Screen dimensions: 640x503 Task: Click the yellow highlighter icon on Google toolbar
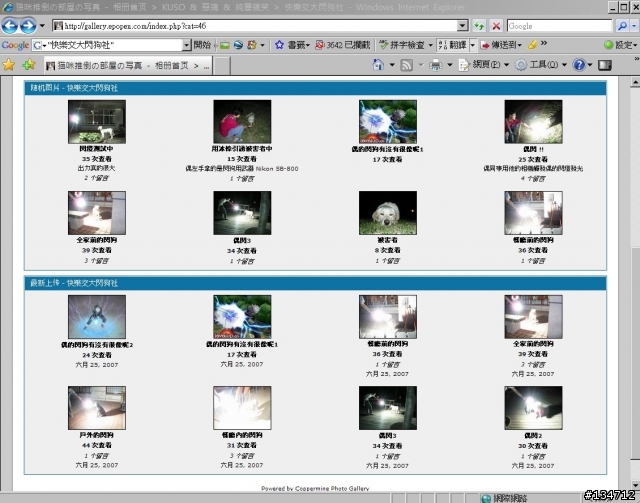(532, 45)
